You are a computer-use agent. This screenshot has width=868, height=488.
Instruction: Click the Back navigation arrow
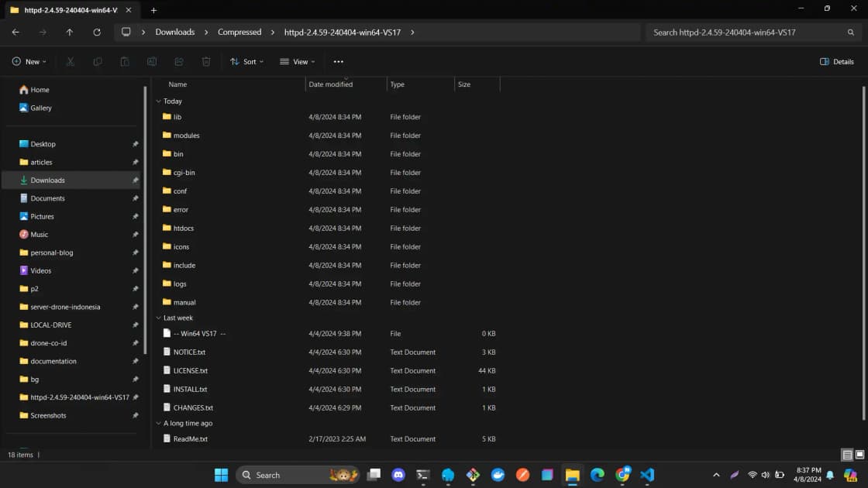[x=15, y=32]
